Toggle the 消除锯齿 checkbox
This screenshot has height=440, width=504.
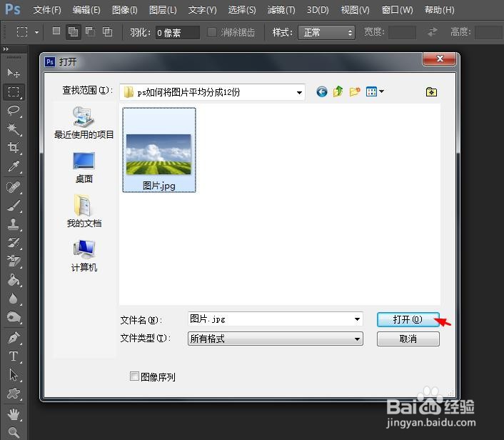pos(211,32)
